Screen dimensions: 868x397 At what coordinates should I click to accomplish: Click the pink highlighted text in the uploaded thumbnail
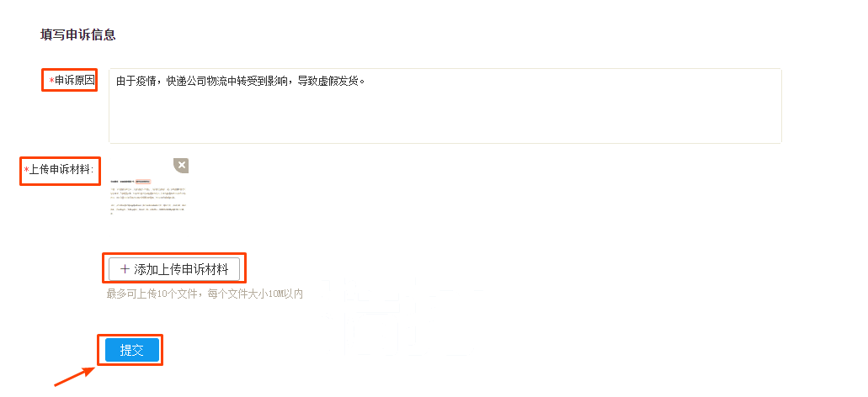[143, 181]
